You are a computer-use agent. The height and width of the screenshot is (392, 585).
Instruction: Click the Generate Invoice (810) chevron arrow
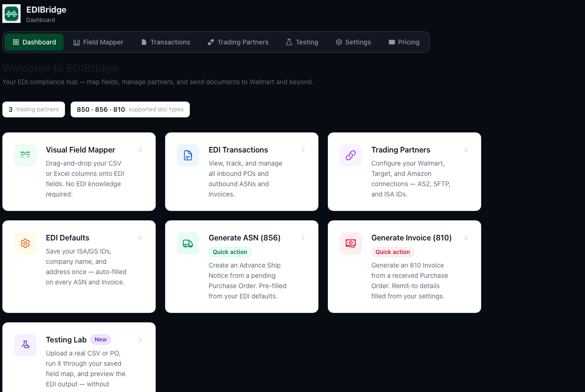[466, 238]
